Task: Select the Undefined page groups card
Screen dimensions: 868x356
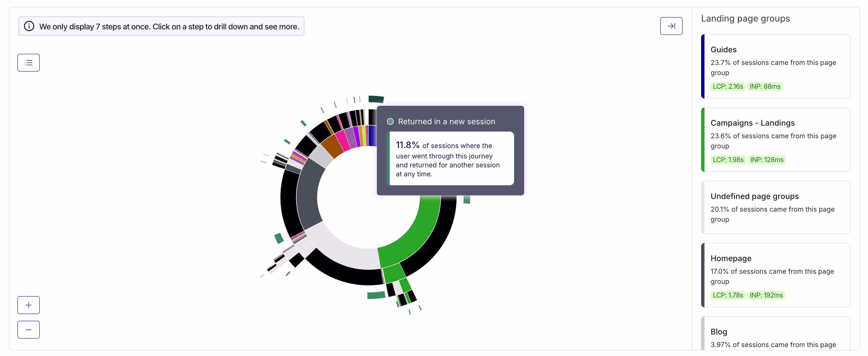Action: [775, 207]
